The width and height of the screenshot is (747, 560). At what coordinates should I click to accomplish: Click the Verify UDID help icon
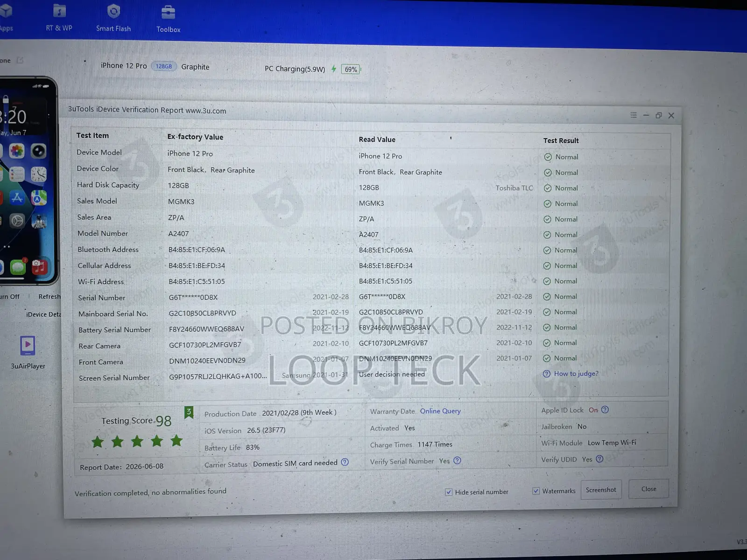click(x=599, y=459)
